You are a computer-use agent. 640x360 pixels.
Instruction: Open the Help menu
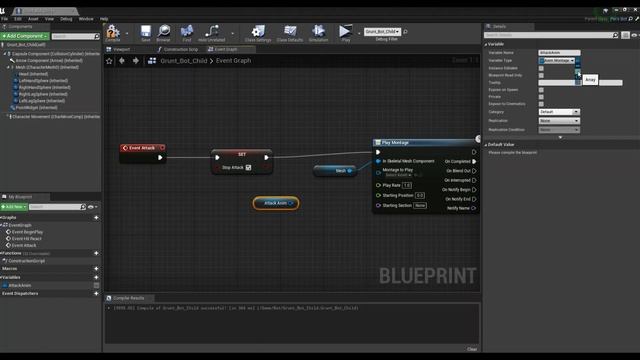(x=104, y=19)
